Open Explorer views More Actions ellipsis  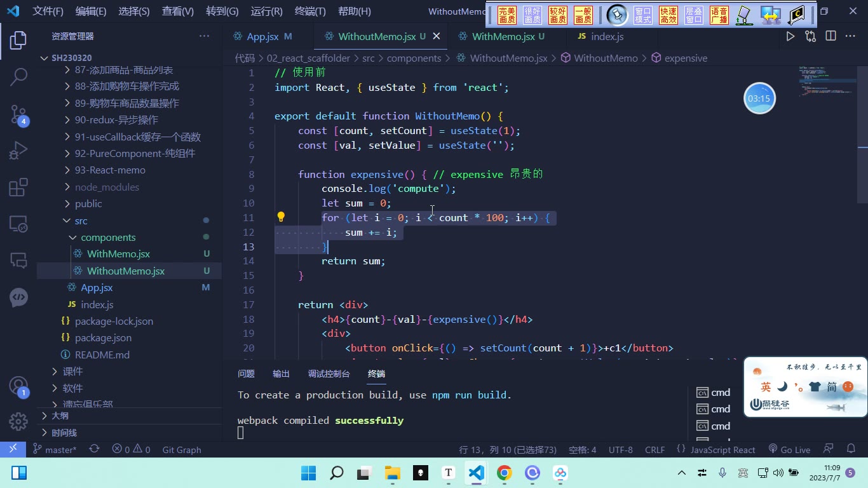click(x=204, y=36)
